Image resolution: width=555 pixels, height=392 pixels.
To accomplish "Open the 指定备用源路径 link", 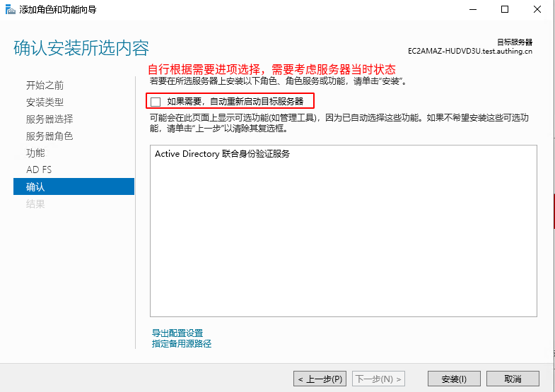I will 182,343.
